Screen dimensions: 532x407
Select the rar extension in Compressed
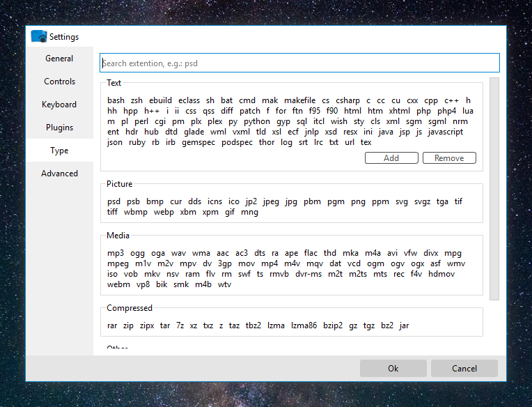[x=112, y=326]
